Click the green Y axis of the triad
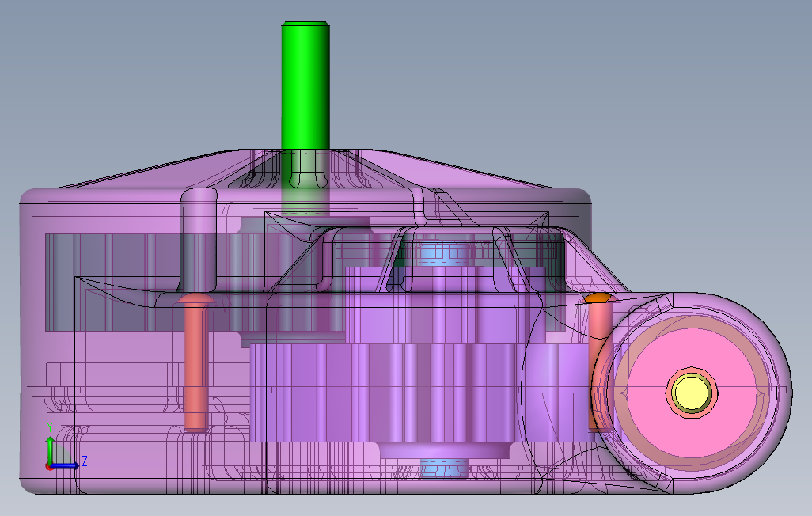The height and width of the screenshot is (516, 812). point(50,451)
